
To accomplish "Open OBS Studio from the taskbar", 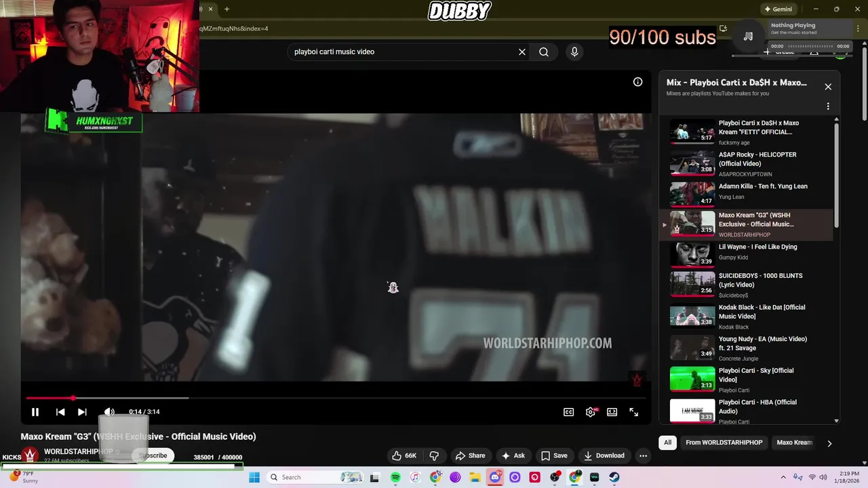I will pyautogui.click(x=555, y=477).
